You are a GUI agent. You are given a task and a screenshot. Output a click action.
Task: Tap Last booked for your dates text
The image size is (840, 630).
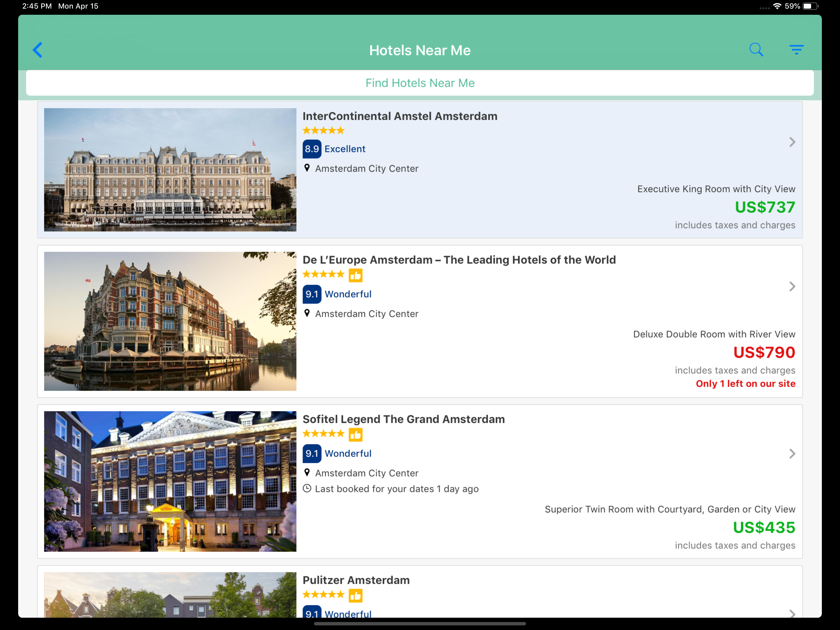tap(397, 488)
